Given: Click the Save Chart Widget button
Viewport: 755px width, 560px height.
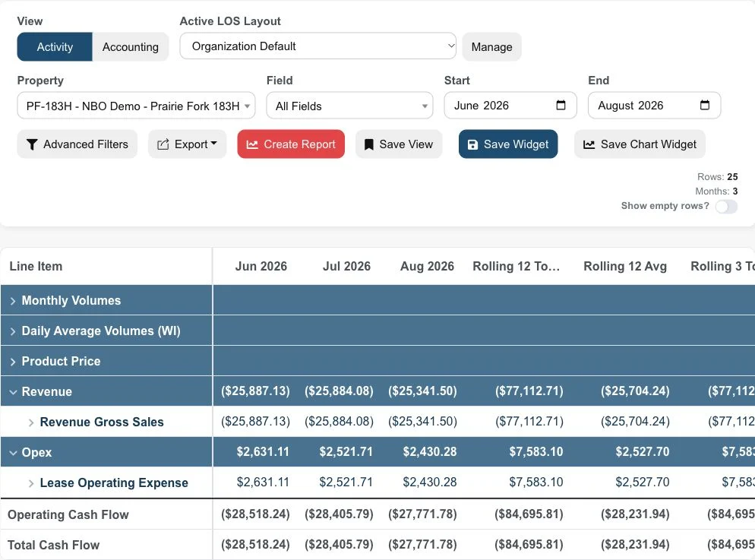Looking at the screenshot, I should click(640, 144).
